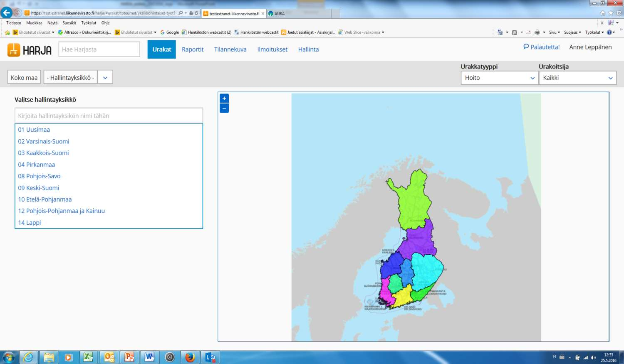The height and width of the screenshot is (364, 624).
Task: Open Internet Explorer from taskbar
Action: click(28, 357)
